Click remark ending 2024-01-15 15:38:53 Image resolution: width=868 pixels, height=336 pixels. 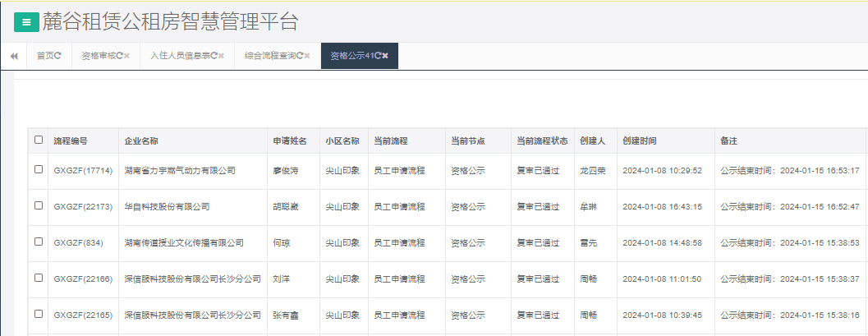pyautogui.click(x=790, y=242)
